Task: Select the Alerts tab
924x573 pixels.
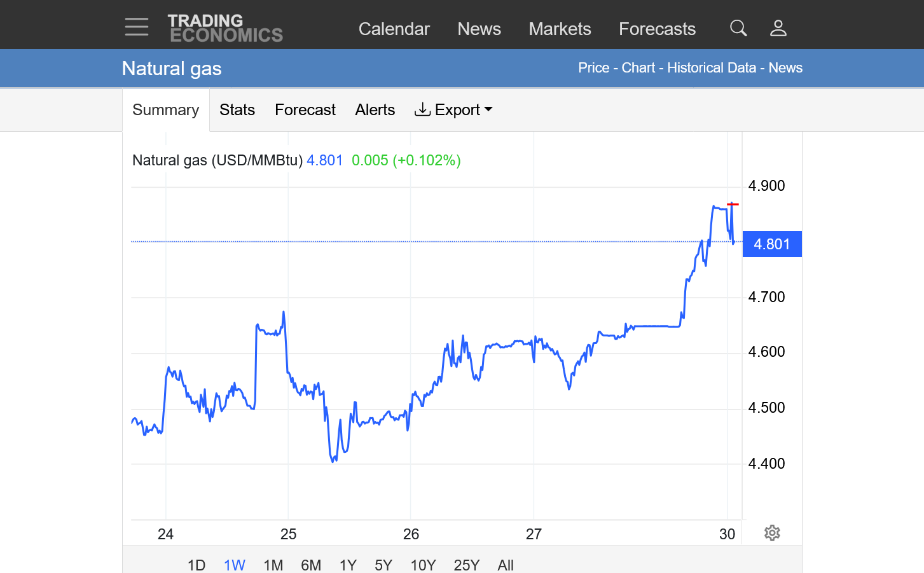Action: pos(375,110)
